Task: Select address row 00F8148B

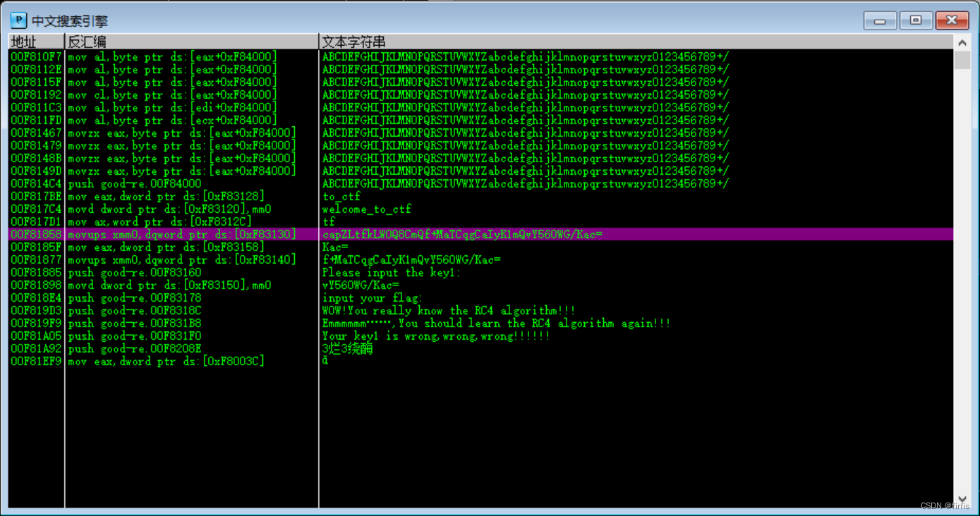Action: [x=36, y=158]
